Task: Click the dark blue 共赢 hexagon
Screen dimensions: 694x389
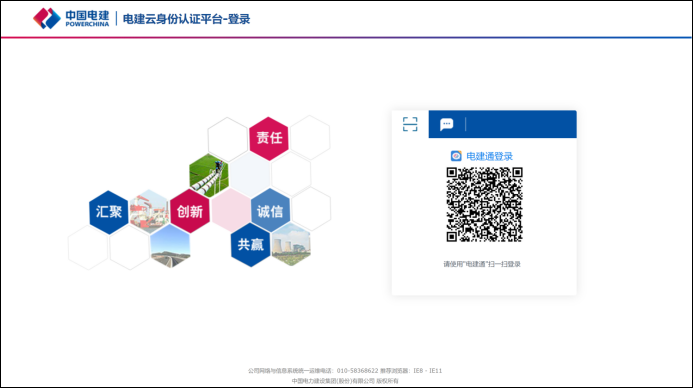Action: (250, 245)
